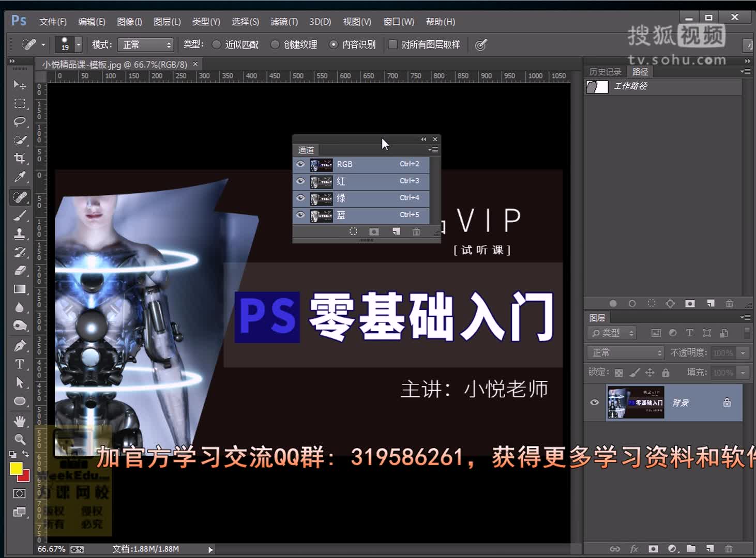This screenshot has height=558, width=756.
Task: Select the History Brush tool
Action: pos(20,252)
